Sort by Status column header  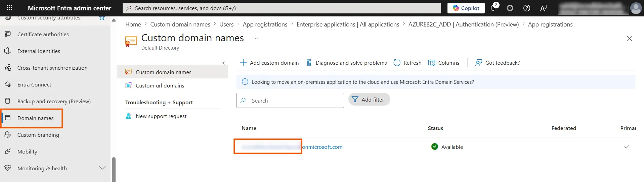point(435,128)
